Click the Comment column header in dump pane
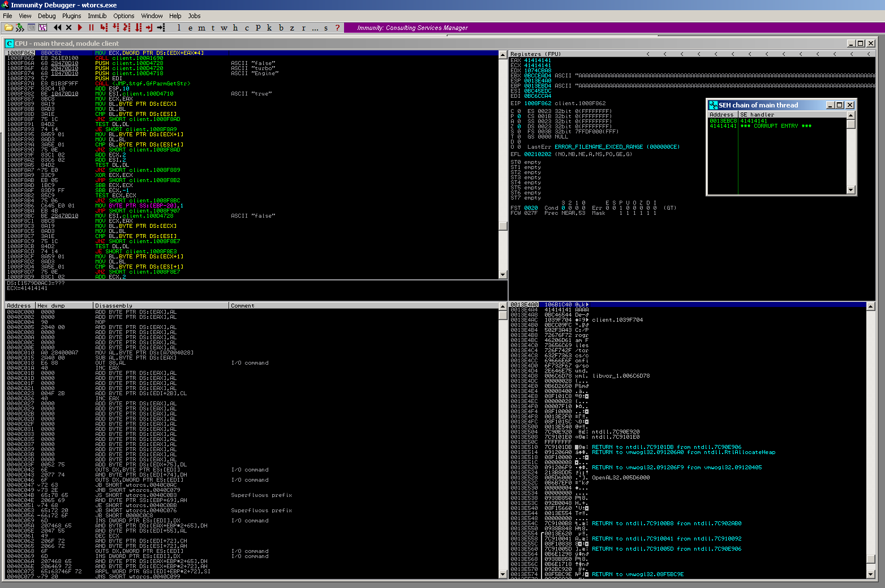 tap(363, 306)
